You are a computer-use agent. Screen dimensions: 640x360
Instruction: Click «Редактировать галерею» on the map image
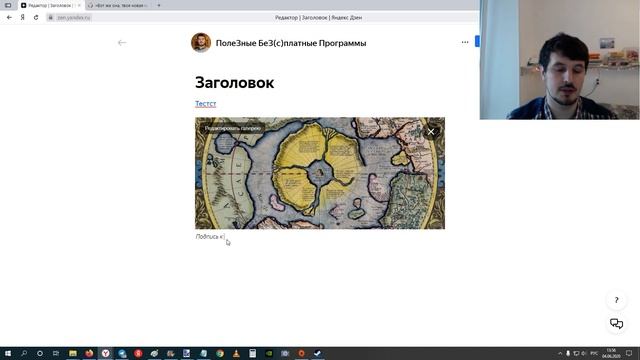tap(232, 128)
